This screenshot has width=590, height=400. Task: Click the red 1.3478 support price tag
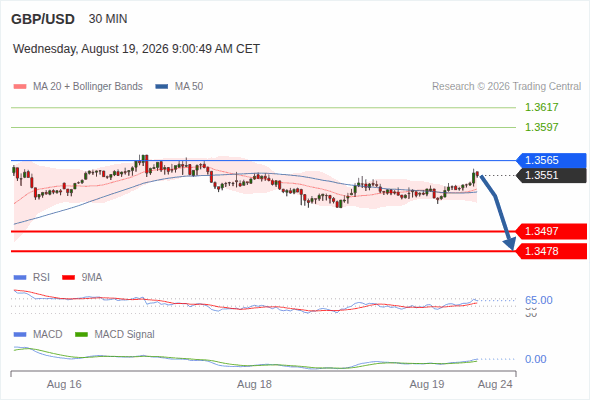click(x=551, y=251)
